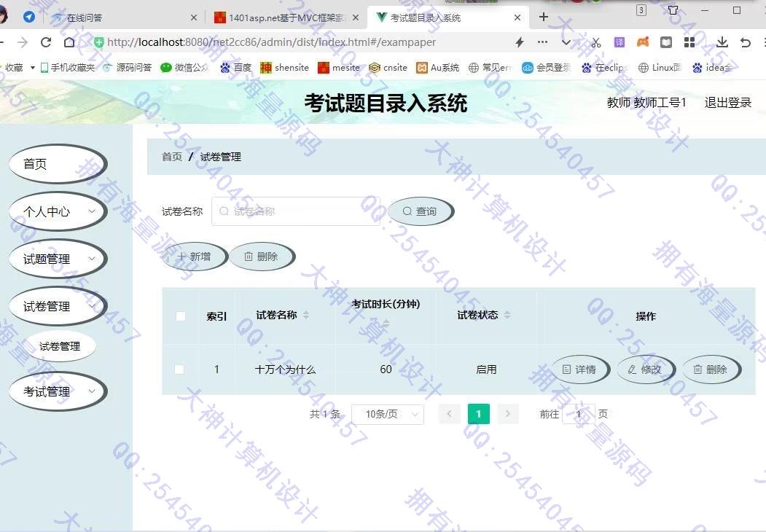Click the 百度 bookmark icon
Screen dimensions: 766x532
click(225, 68)
